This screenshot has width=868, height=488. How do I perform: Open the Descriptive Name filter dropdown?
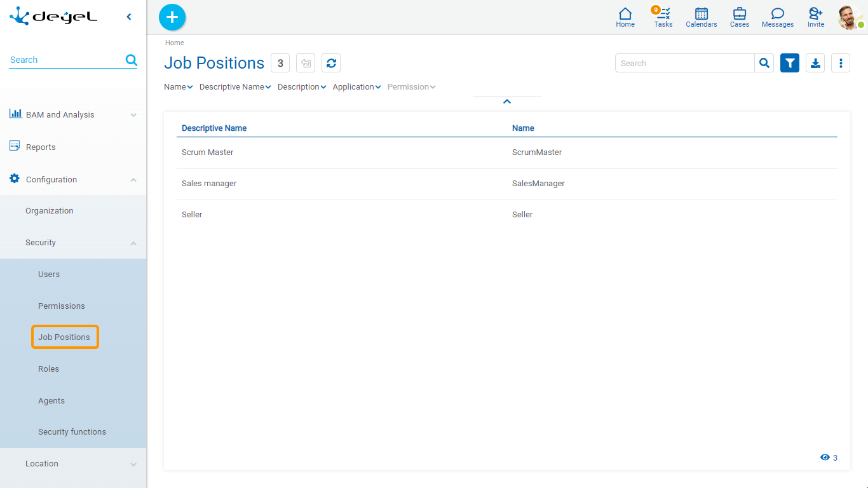235,87
